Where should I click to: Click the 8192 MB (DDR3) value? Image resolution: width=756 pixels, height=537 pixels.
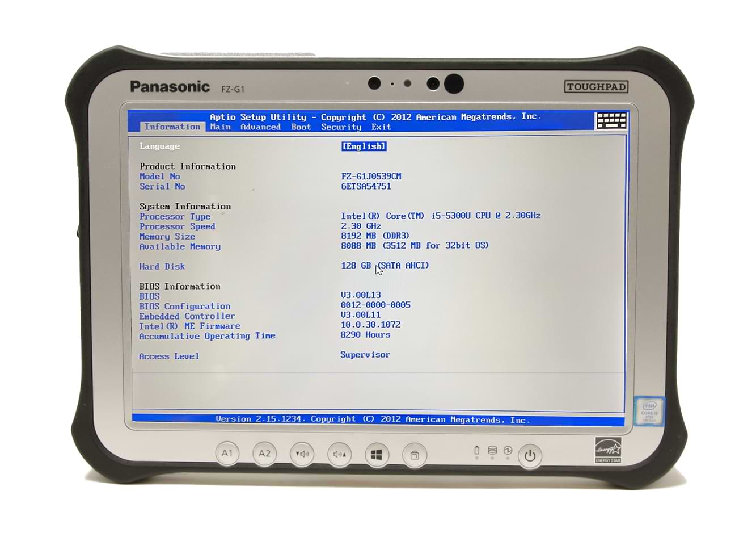(375, 236)
